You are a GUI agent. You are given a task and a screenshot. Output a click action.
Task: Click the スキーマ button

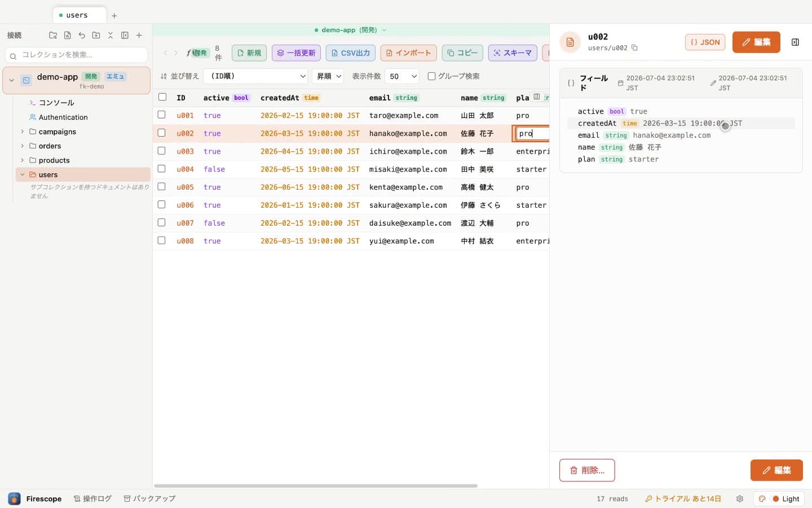point(513,52)
